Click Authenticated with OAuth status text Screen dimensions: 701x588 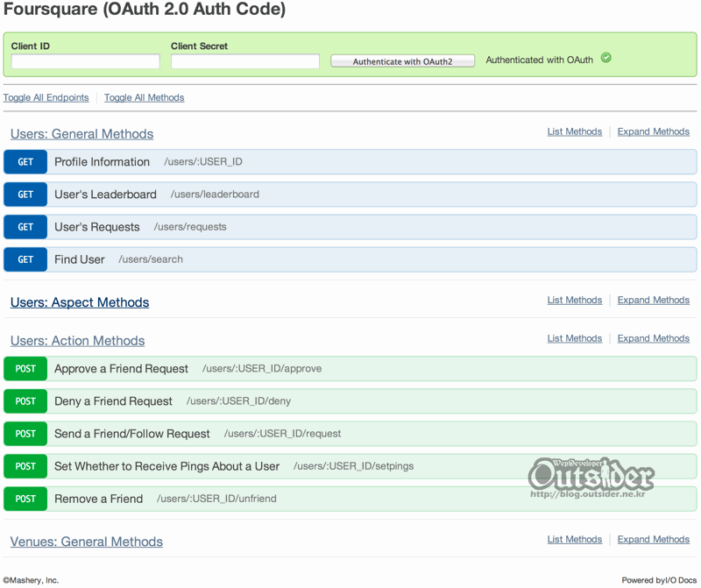(x=539, y=60)
